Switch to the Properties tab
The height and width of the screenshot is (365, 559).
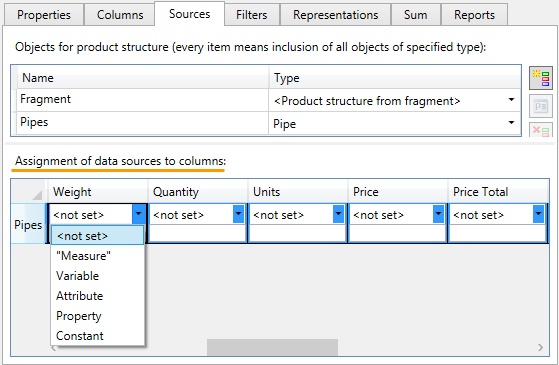[x=44, y=15]
